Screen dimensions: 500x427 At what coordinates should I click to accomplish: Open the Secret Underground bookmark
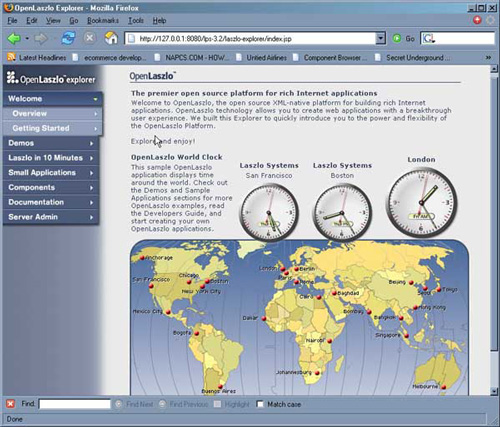pyautogui.click(x=413, y=58)
